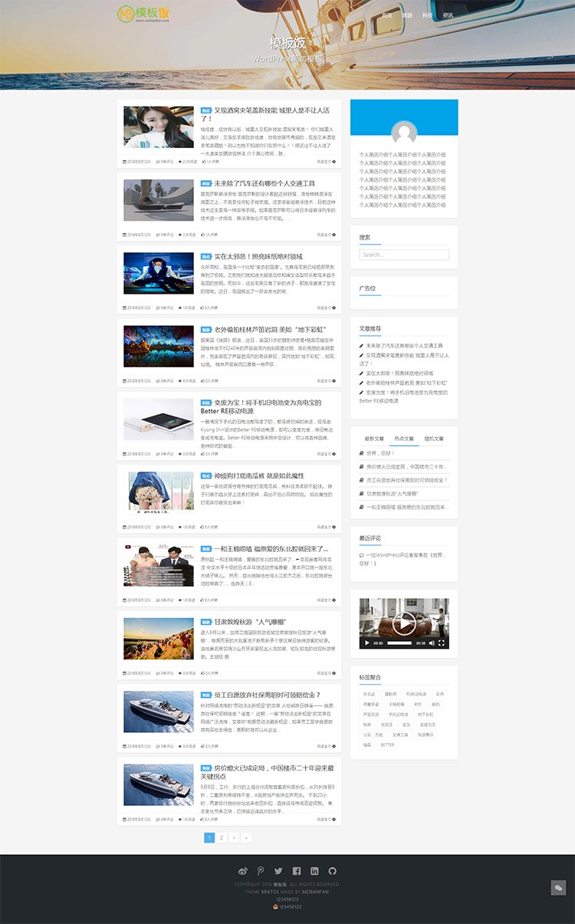
Task: Click category badge on 未来除了汽车 post
Action: [206, 184]
